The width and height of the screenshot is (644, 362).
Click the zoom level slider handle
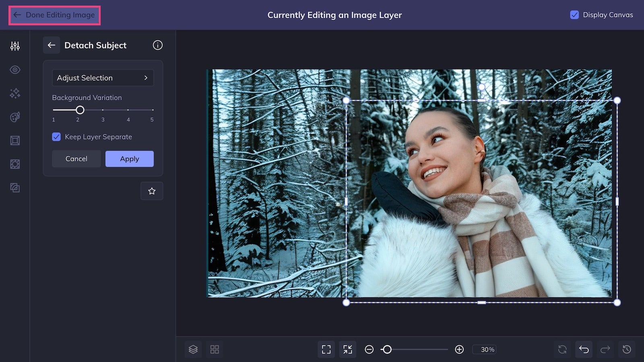tap(387, 350)
